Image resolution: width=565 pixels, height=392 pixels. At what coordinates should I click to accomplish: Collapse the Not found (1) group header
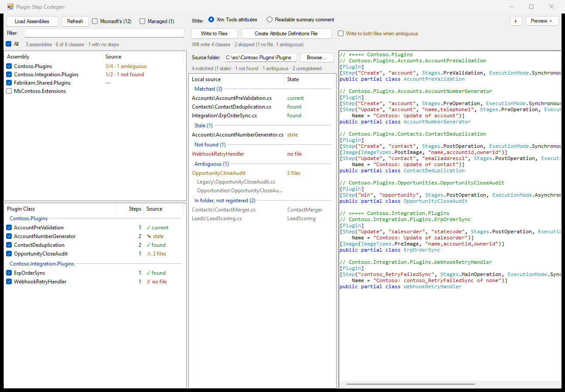(x=210, y=145)
